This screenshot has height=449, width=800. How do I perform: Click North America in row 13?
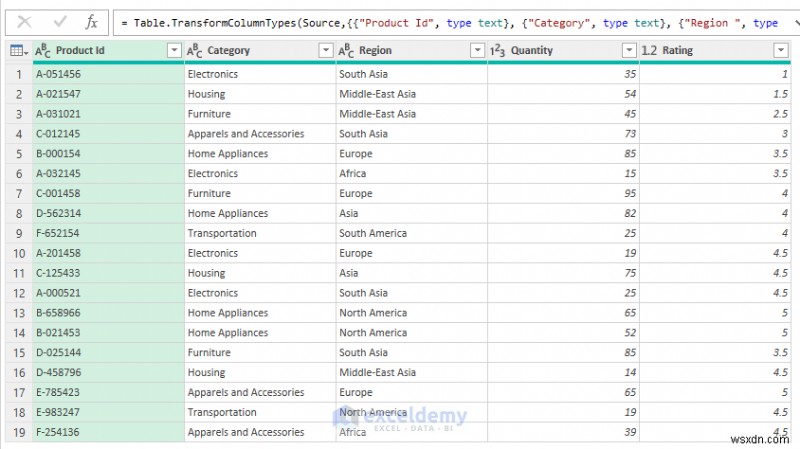[x=373, y=313]
